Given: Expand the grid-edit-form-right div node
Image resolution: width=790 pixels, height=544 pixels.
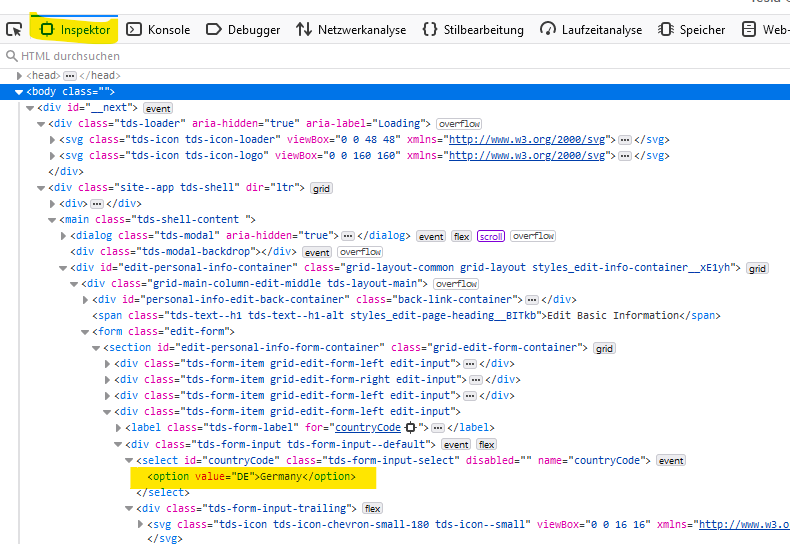Looking at the screenshot, I should 107,380.
